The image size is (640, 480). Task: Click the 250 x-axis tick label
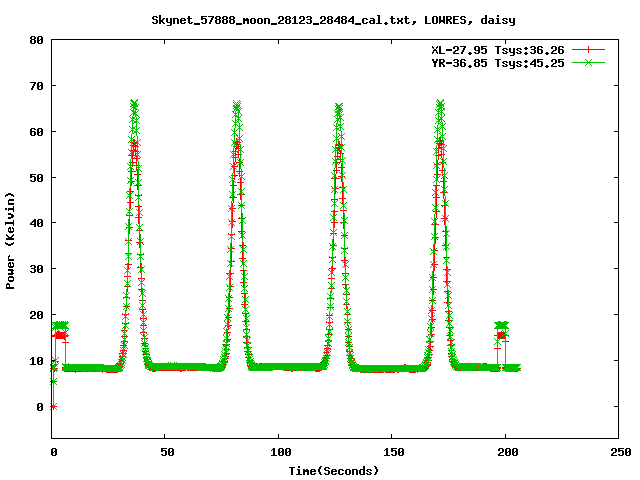pos(621,452)
